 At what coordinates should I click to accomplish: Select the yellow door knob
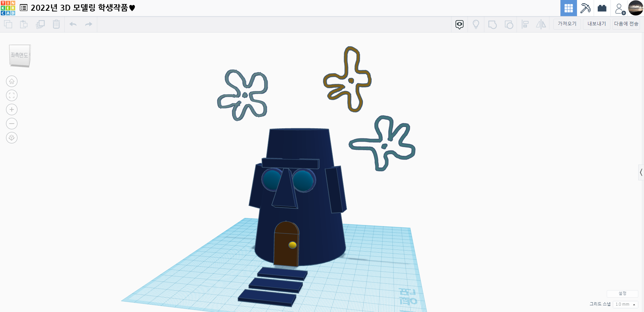click(292, 245)
